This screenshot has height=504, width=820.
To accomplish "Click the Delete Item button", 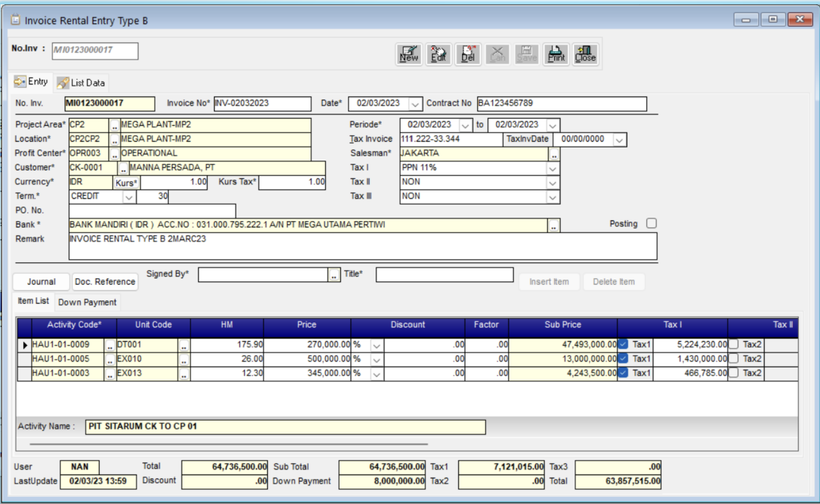I will (x=614, y=282).
